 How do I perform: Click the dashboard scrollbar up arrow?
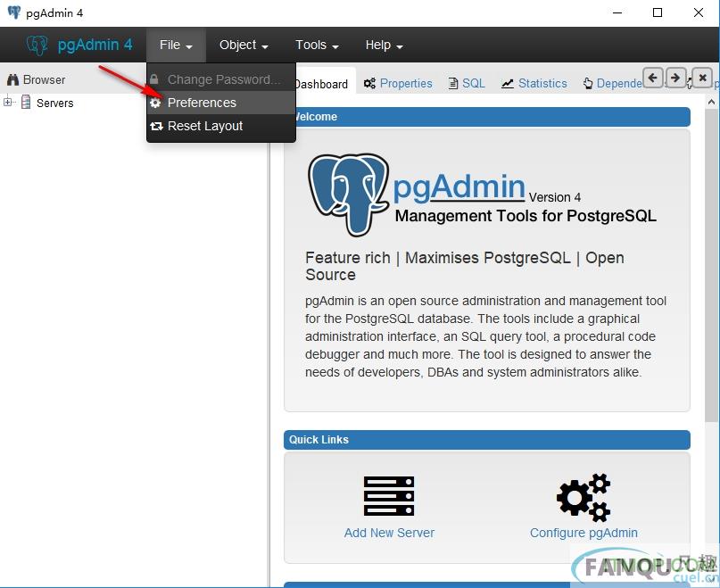[712, 102]
